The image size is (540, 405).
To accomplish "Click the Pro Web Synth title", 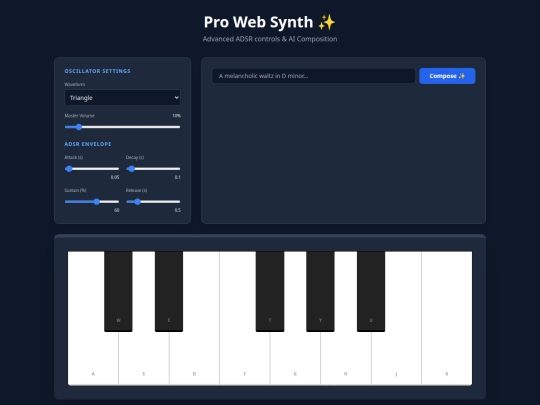I will tap(270, 22).
